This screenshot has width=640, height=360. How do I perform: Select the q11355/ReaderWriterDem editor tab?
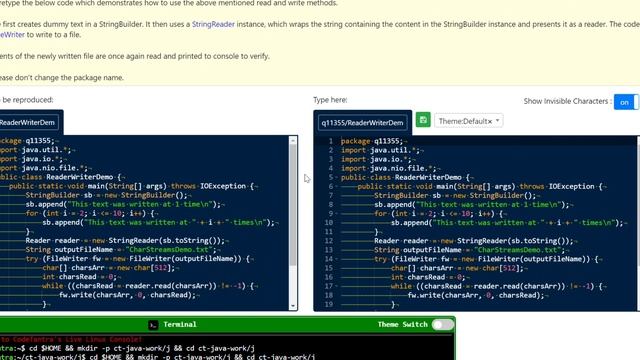pyautogui.click(x=362, y=123)
